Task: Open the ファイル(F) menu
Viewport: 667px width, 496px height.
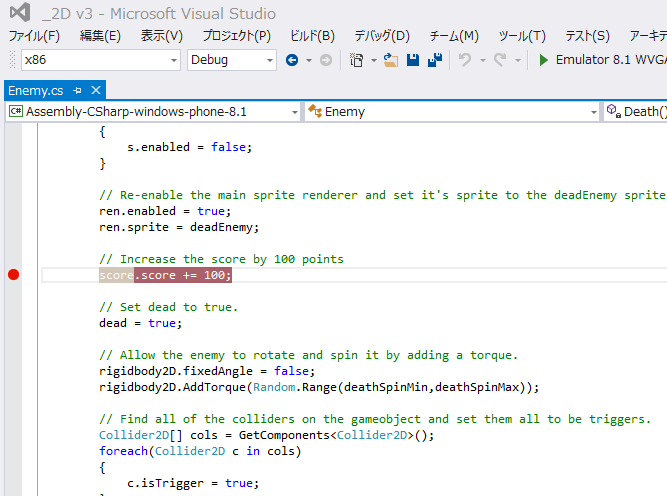Action: click(x=34, y=36)
